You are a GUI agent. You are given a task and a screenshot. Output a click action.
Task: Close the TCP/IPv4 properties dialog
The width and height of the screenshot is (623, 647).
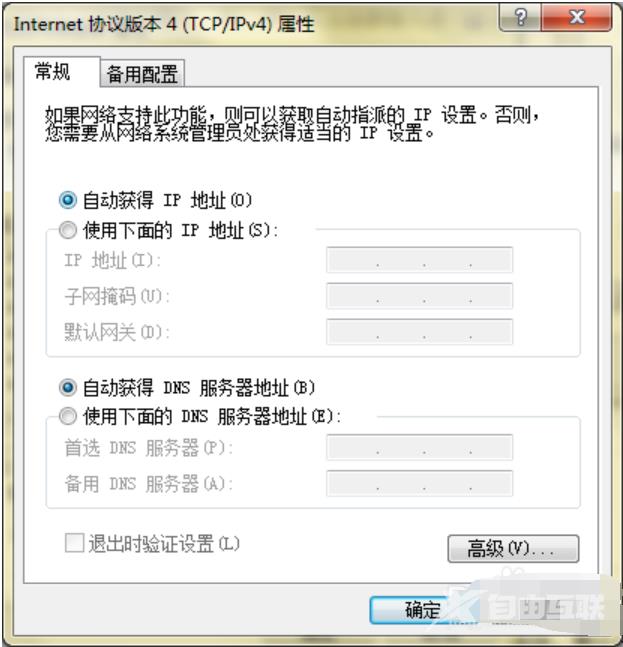pyautogui.click(x=576, y=17)
